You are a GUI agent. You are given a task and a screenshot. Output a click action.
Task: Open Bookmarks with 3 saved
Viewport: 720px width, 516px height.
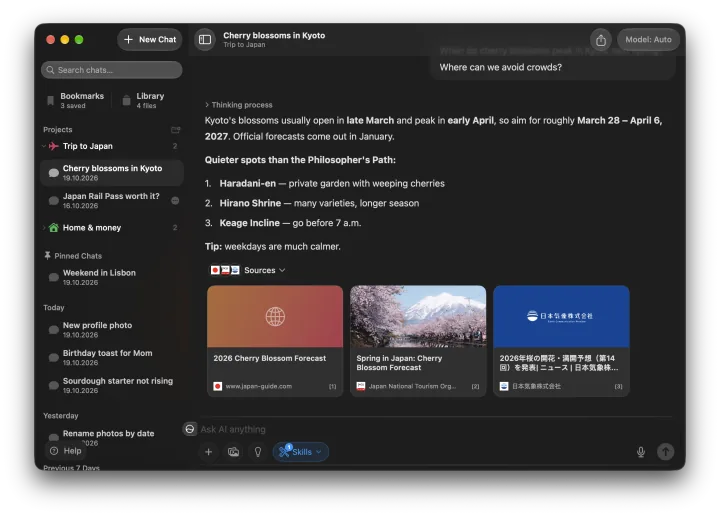[x=76, y=100]
